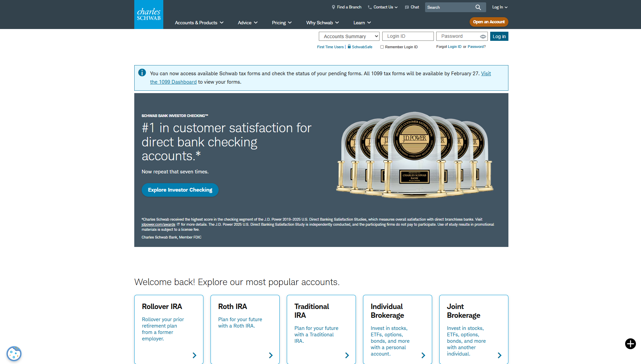Image resolution: width=641 pixels, height=364 pixels.
Task: Open the Accounts Summary dropdown
Action: tap(349, 36)
